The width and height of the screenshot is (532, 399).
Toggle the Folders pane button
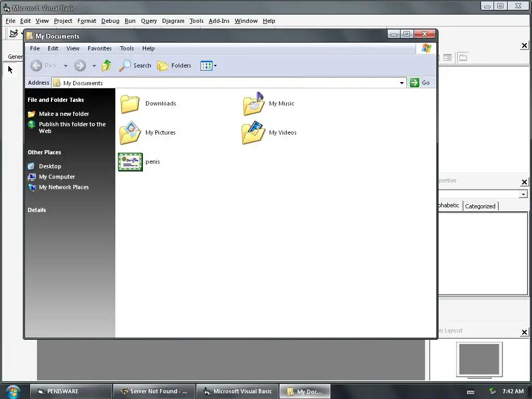click(x=174, y=65)
